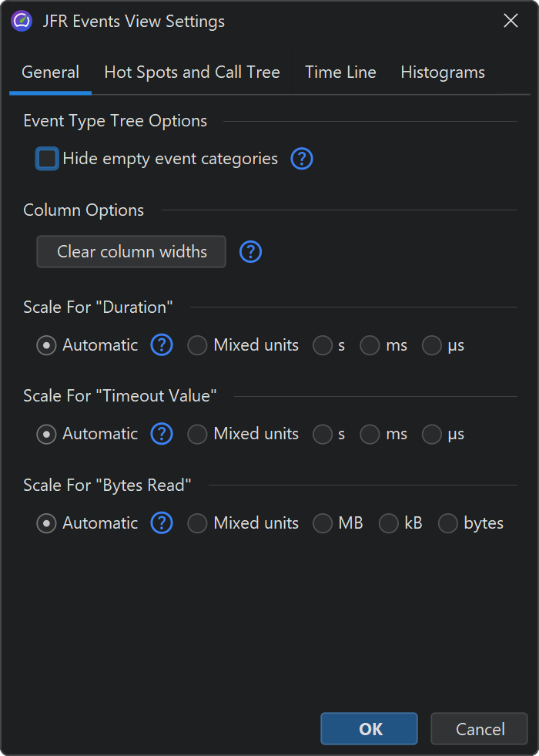Switch to Hot Spots and Call Tree tab
The image size is (539, 756).
pos(192,72)
